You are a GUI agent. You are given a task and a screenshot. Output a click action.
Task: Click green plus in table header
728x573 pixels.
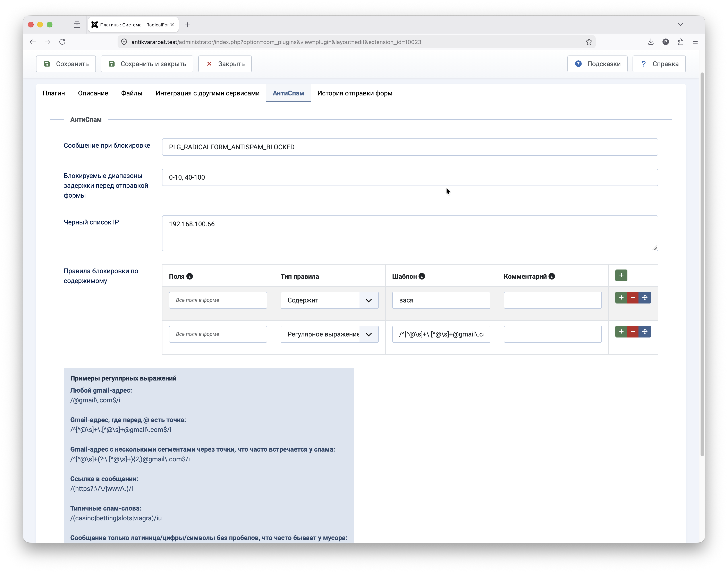tap(621, 275)
